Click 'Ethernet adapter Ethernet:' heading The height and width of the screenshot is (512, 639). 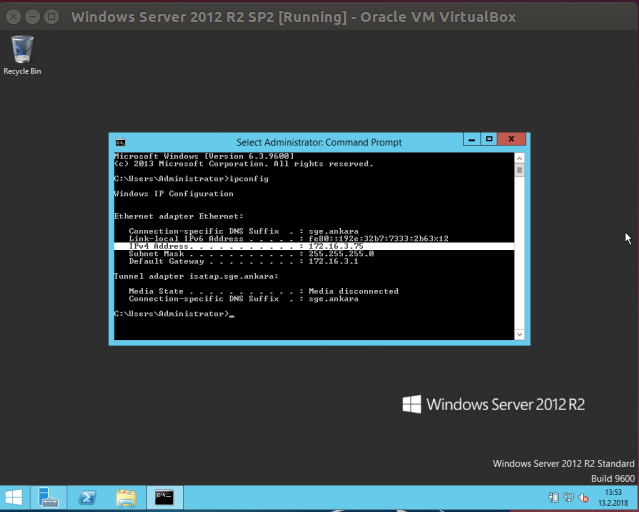tap(178, 216)
